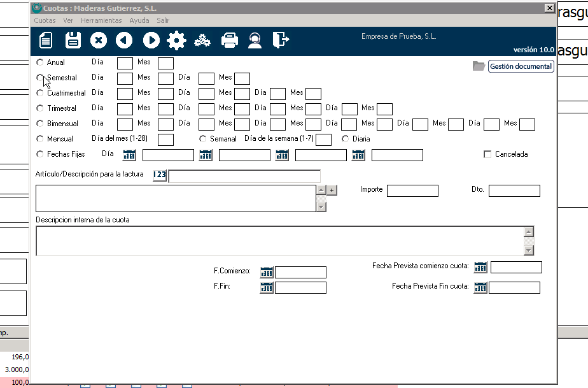Select the Anual radio button
588x388 pixels.
click(40, 62)
